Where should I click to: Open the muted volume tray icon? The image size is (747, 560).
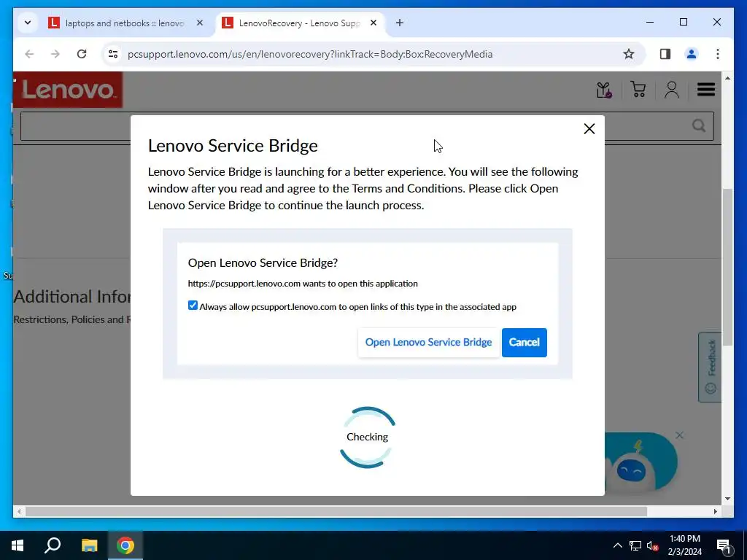click(x=653, y=545)
